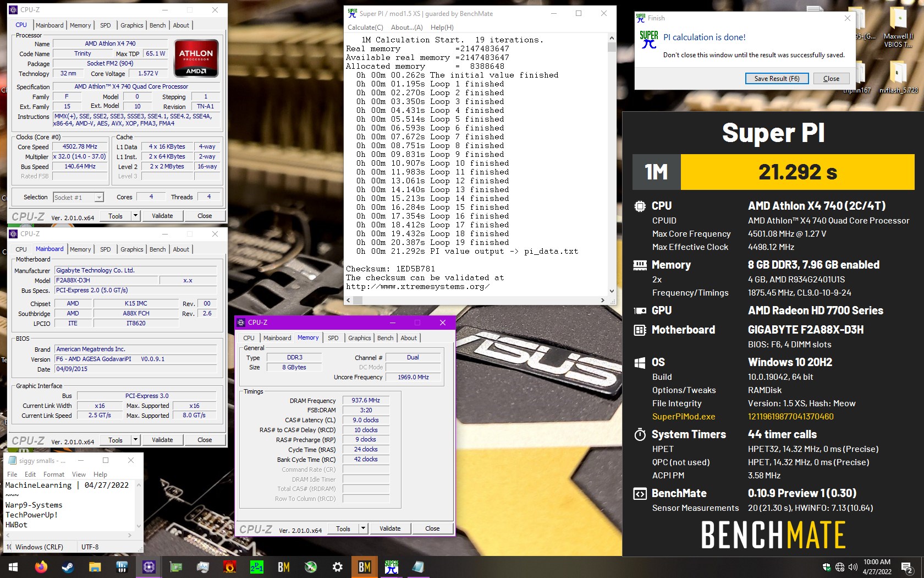The width and height of the screenshot is (924, 578).
Task: Click Close button in Mainboard CPU-Z window
Action: pos(205,440)
